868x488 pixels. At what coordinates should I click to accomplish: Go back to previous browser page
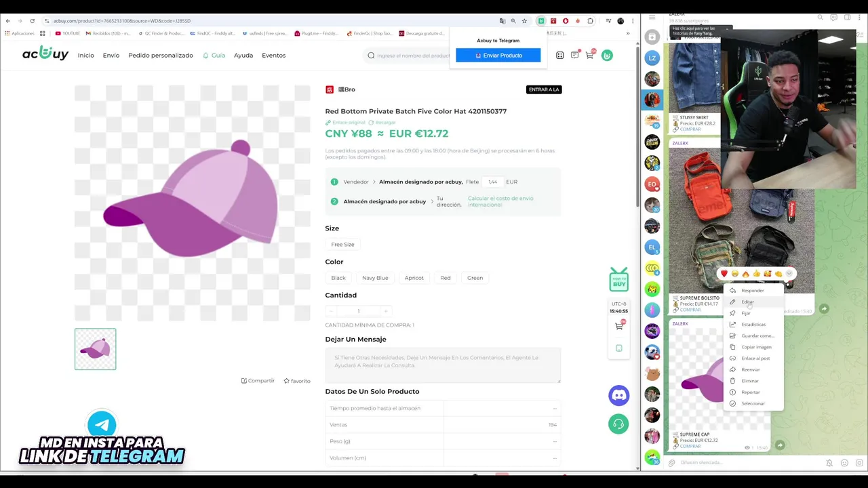tap(7, 21)
